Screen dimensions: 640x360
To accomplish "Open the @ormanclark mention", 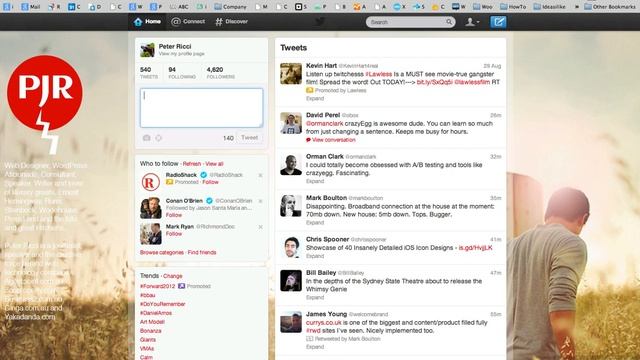I will pos(324,124).
